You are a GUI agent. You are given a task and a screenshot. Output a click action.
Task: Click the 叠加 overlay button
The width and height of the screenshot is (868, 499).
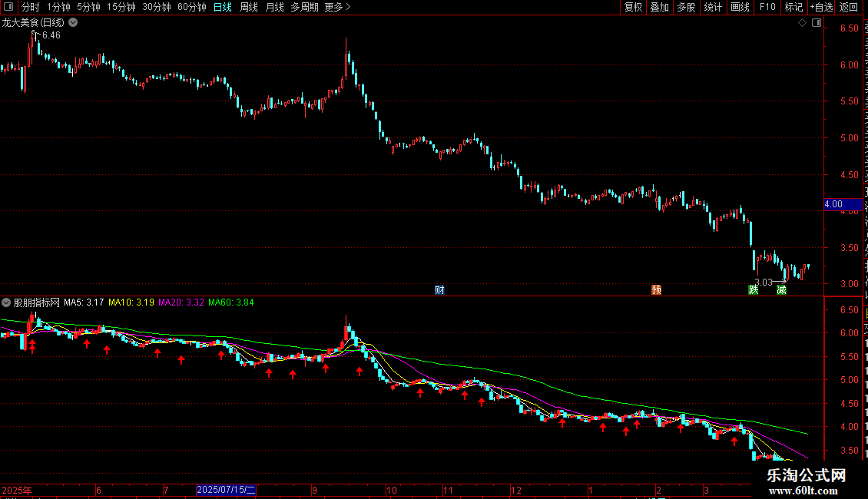coord(660,7)
